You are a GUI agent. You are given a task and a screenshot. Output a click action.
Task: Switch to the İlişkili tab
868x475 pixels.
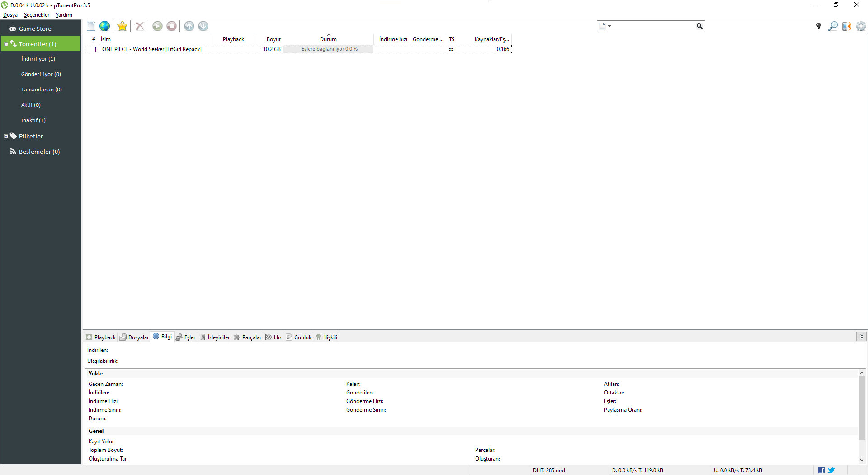point(326,337)
